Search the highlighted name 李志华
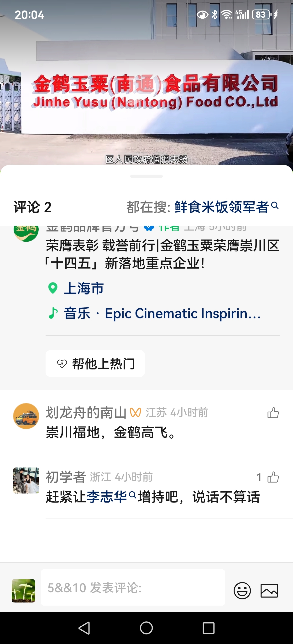The width and height of the screenshot is (293, 644). tap(107, 497)
